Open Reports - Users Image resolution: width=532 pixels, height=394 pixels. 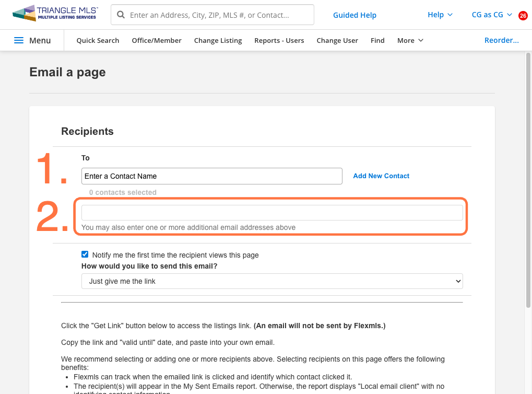coord(279,40)
